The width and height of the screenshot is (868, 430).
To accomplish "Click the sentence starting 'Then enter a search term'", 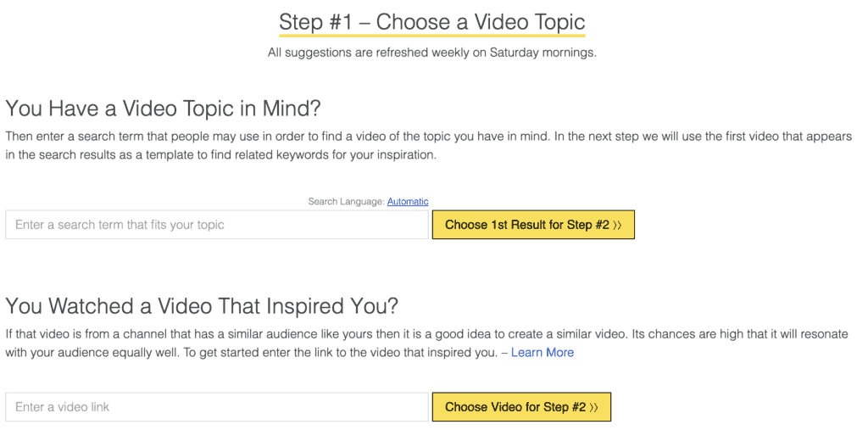I will [x=254, y=136].
